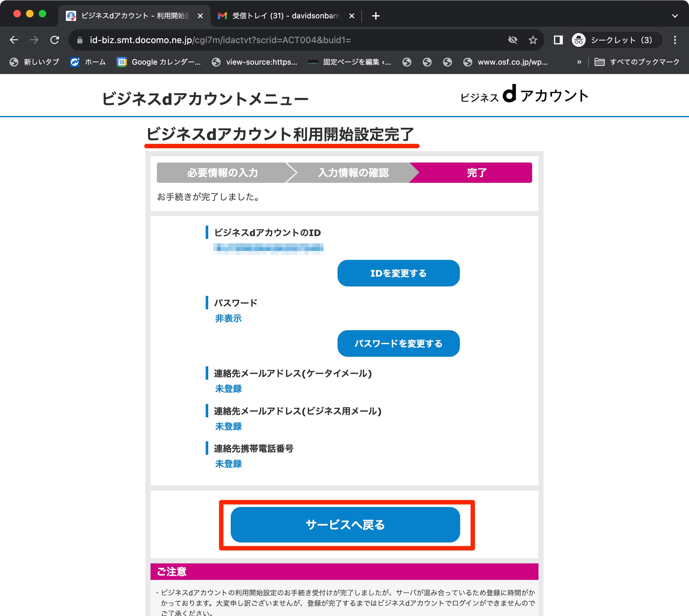
Task: Close the ビジネスdアカウント tab
Action: [x=200, y=16]
